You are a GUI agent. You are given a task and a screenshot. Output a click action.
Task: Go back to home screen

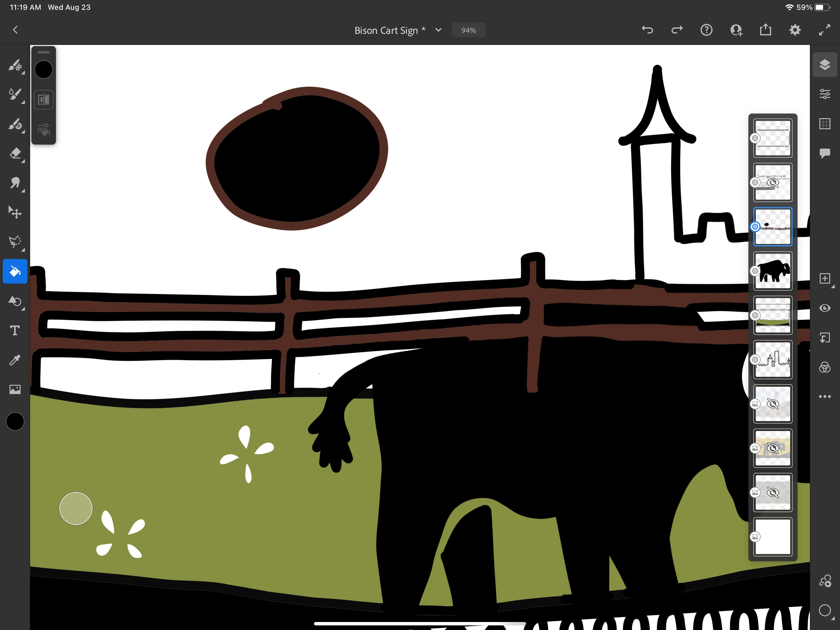[15, 30]
